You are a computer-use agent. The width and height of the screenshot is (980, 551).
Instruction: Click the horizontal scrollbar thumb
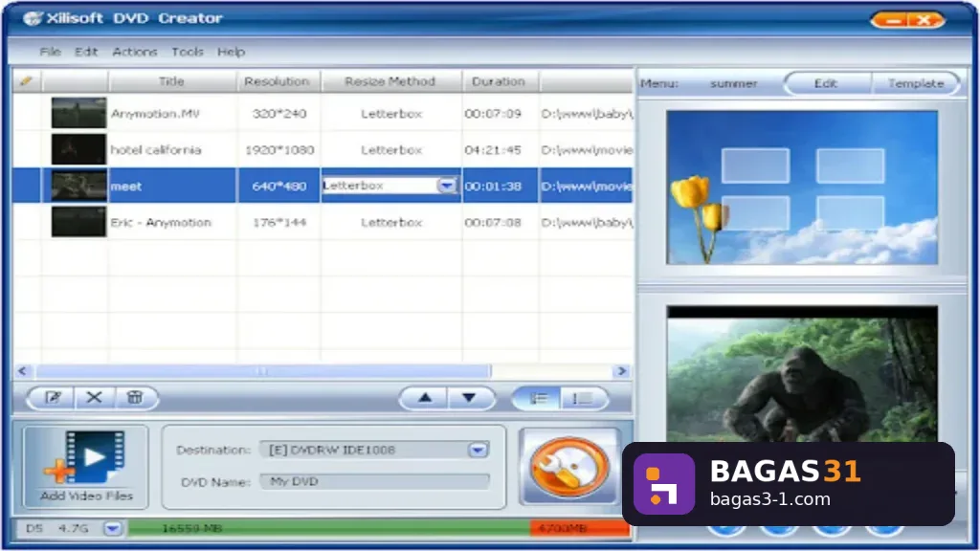point(262,371)
